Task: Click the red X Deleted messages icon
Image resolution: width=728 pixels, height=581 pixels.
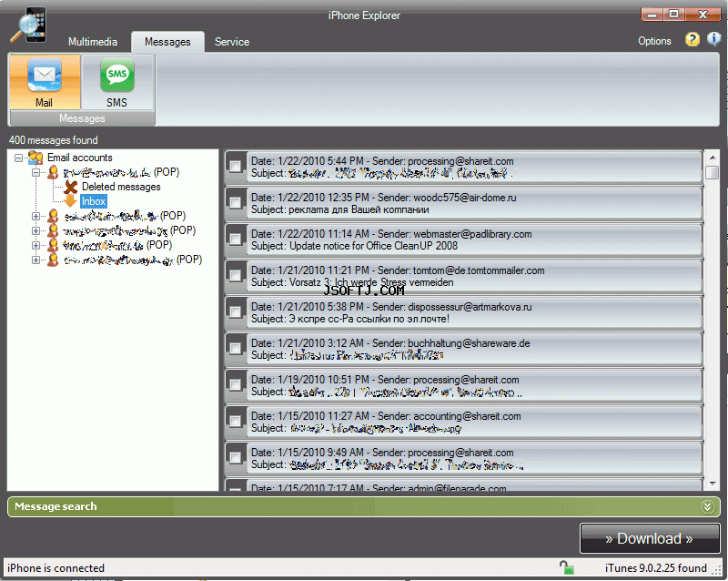Action: click(71, 187)
